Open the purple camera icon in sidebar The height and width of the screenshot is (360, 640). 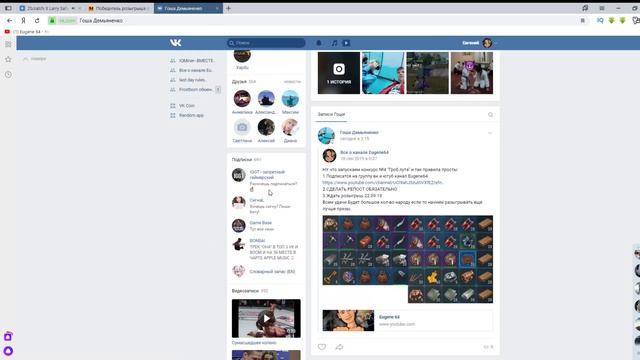point(8,336)
